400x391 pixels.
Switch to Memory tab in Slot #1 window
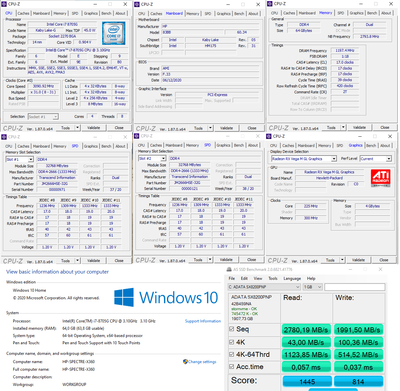[x=60, y=146]
